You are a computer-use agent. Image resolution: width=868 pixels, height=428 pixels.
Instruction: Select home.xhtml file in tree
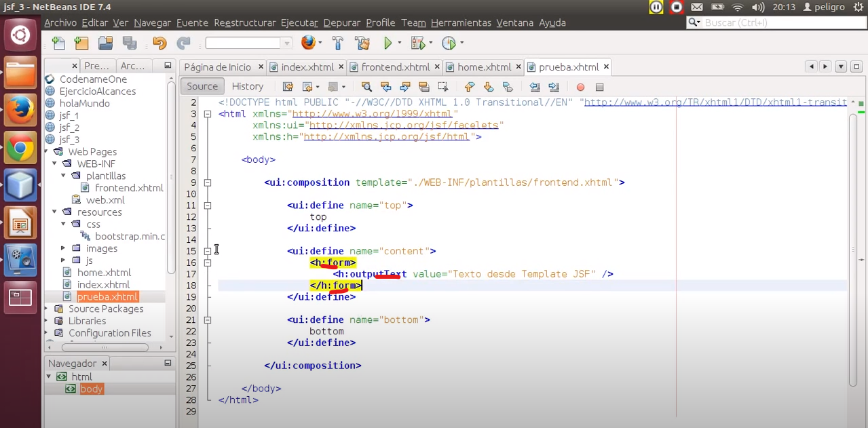click(x=104, y=272)
